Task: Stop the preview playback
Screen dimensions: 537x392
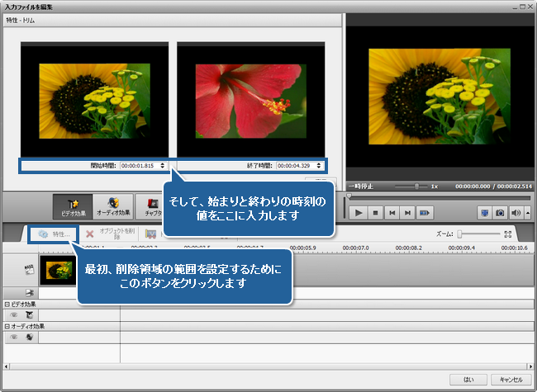Action: 375,213
